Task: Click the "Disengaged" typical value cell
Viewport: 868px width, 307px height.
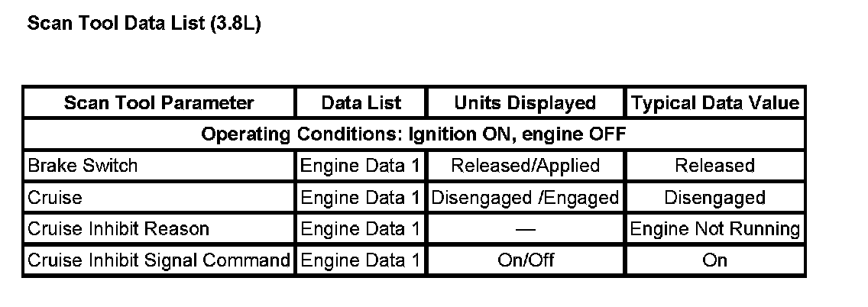Action: click(715, 198)
